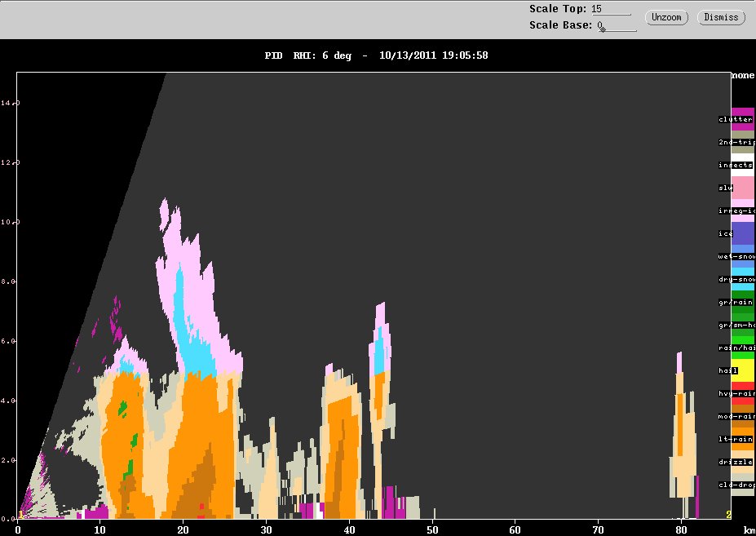756x536 pixels.
Task: Focus the Scale Top input field
Action: (611, 9)
